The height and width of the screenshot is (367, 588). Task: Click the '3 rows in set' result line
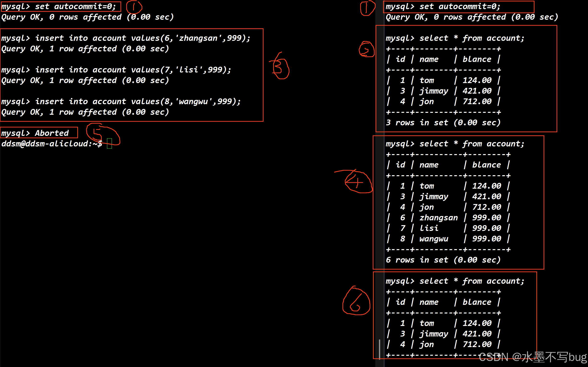tap(443, 123)
